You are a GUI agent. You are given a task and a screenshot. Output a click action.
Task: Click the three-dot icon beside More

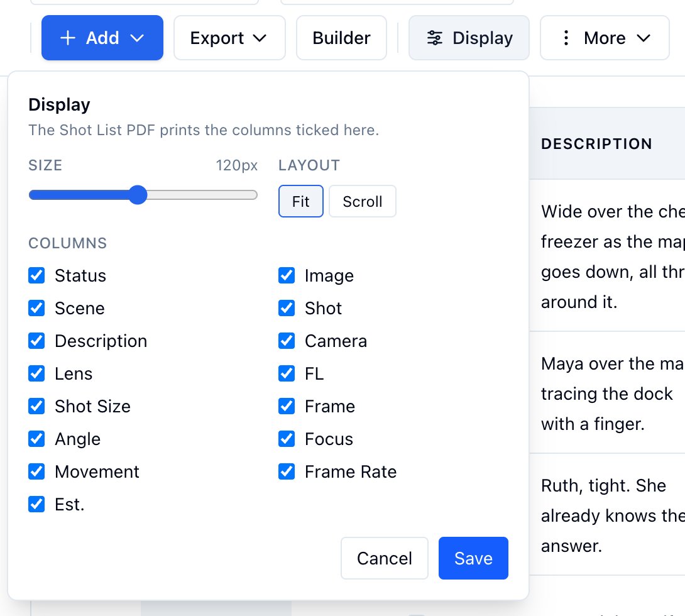(566, 38)
